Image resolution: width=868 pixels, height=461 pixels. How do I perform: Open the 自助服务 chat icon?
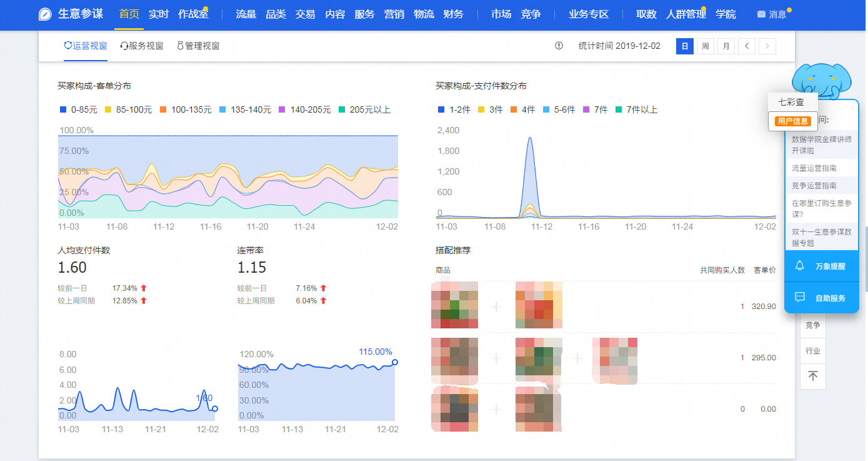point(799,298)
